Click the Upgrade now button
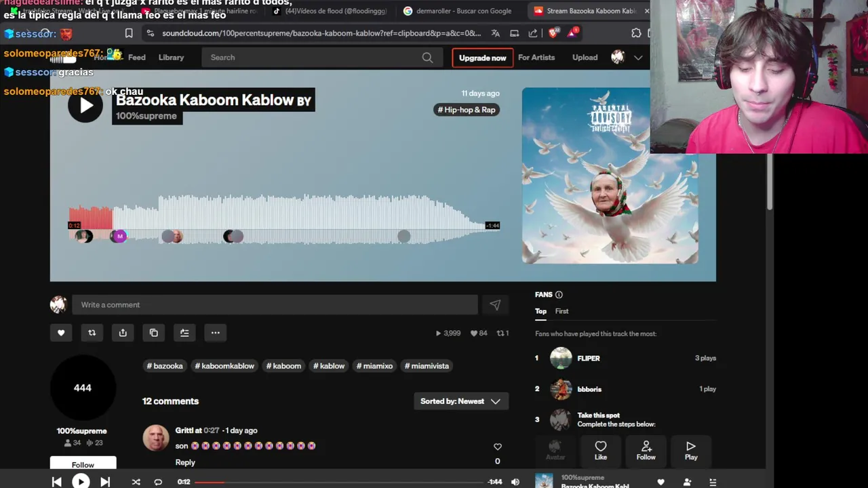This screenshot has height=488, width=868. point(483,58)
